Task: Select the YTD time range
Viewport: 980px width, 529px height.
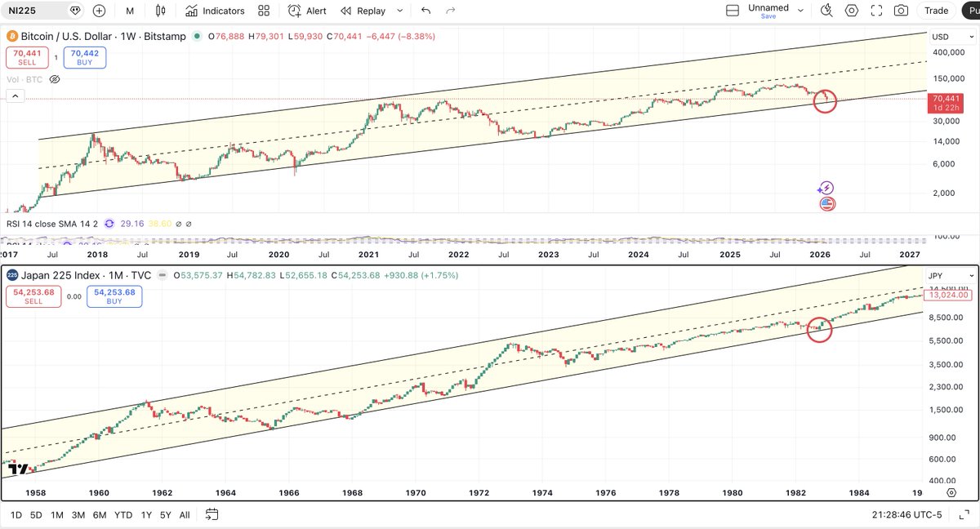Action: coord(123,515)
